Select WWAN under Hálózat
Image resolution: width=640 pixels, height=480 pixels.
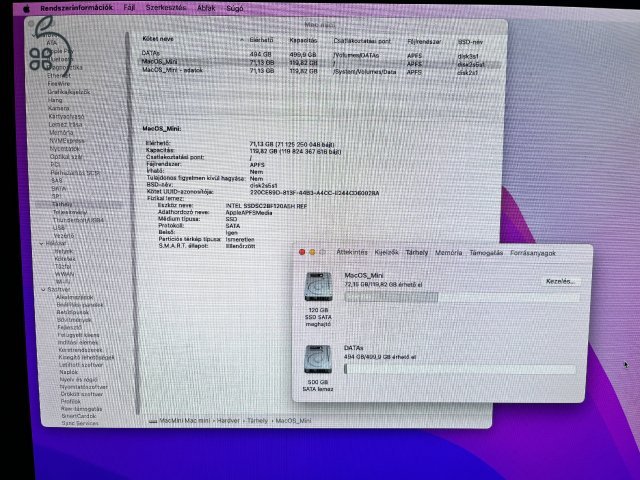(64, 274)
